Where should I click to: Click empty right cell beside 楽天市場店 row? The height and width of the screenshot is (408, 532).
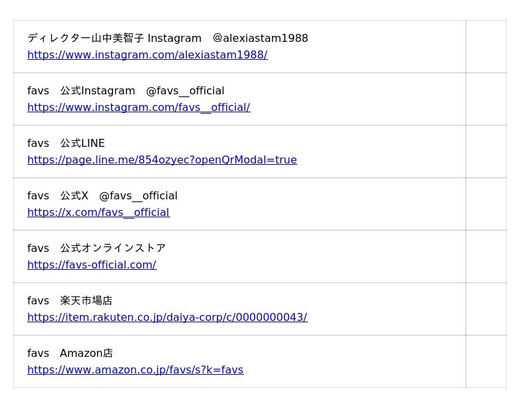pos(486,309)
